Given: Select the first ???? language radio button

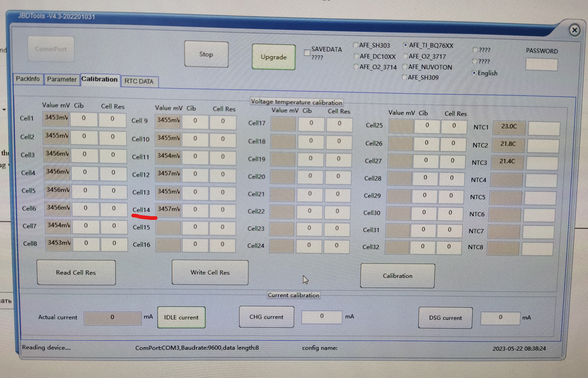Looking at the screenshot, I should point(475,50).
